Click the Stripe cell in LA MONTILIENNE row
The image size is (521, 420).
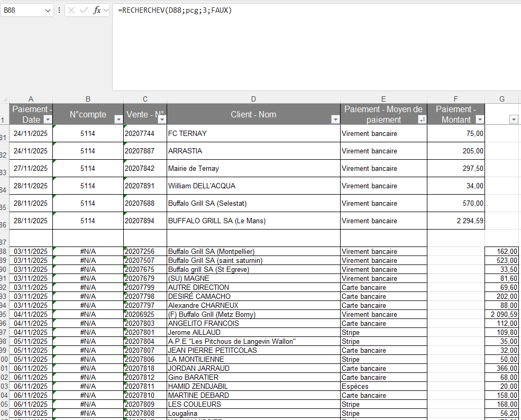point(383,359)
